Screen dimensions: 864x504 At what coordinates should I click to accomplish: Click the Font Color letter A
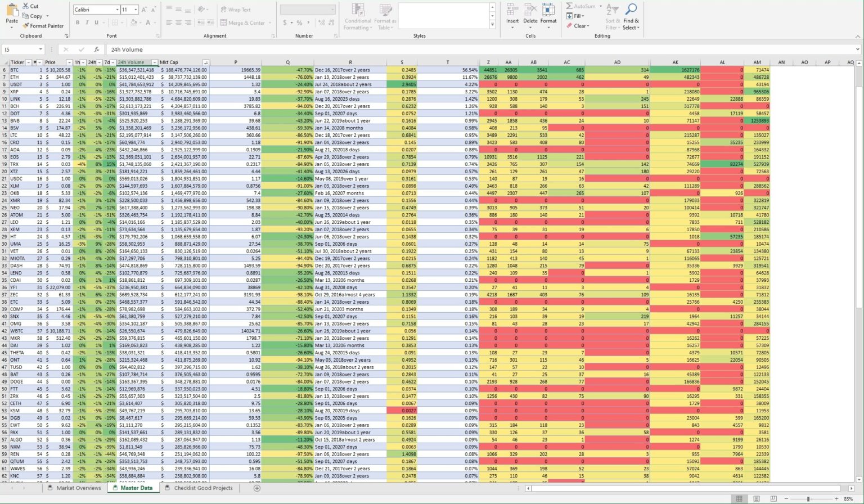148,22
